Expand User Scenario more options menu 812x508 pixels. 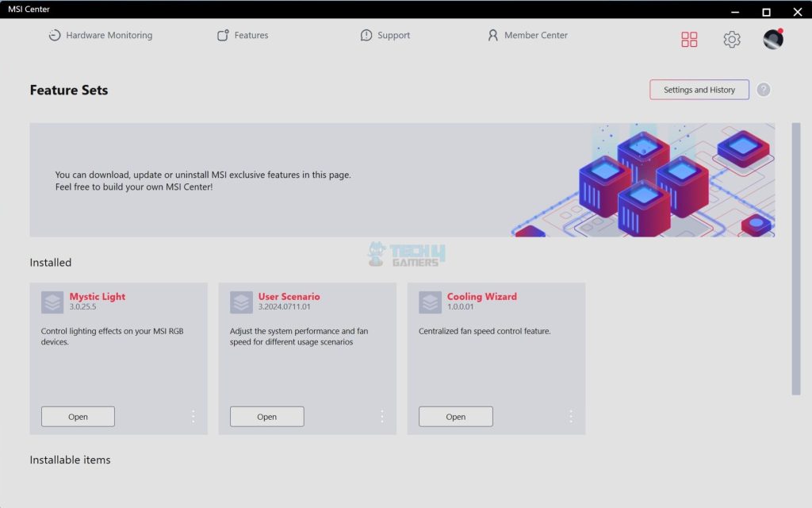pyautogui.click(x=381, y=416)
